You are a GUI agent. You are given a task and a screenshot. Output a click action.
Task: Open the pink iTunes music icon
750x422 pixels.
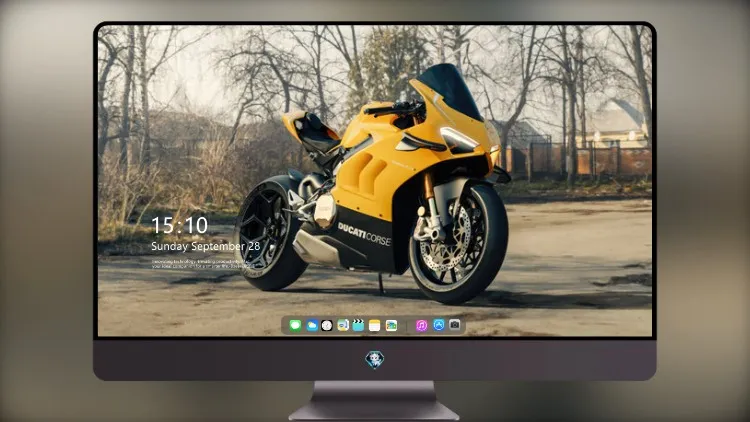[421, 325]
